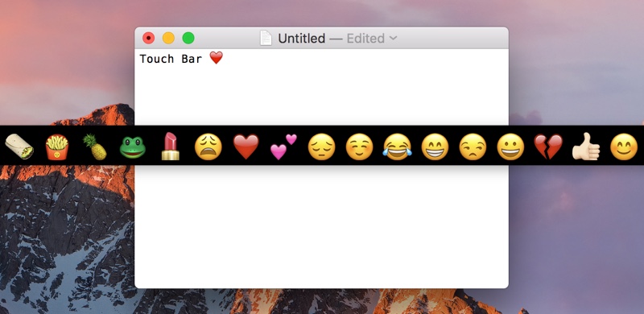This screenshot has height=314, width=644.
Task: Pick the frog face emoji
Action: point(133,147)
